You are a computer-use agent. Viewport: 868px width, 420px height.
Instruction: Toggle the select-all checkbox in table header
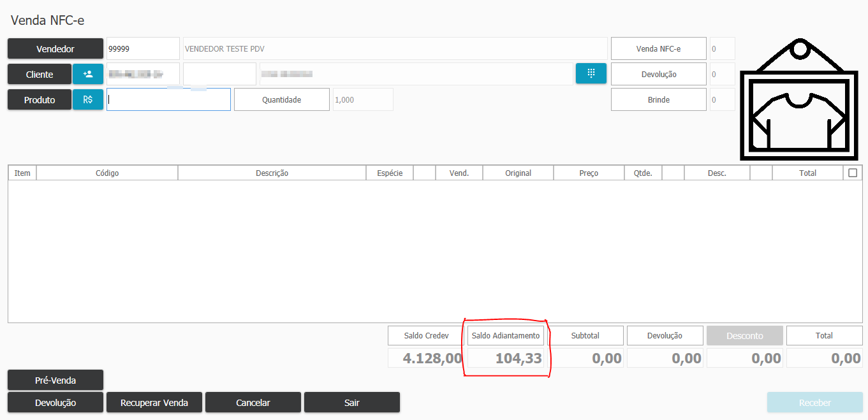pyautogui.click(x=853, y=173)
